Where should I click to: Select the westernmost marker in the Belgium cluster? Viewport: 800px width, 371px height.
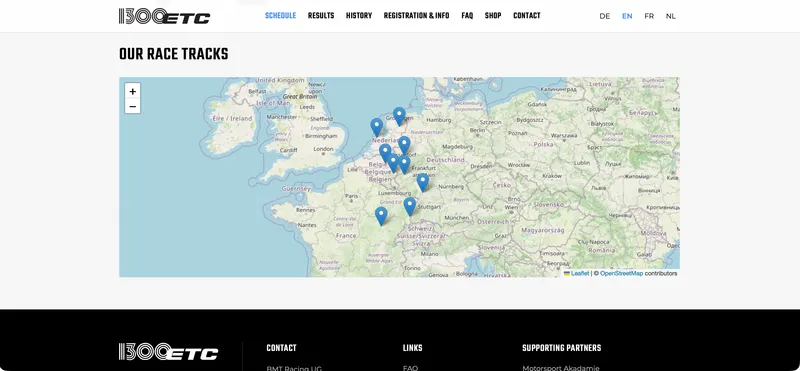click(x=385, y=153)
